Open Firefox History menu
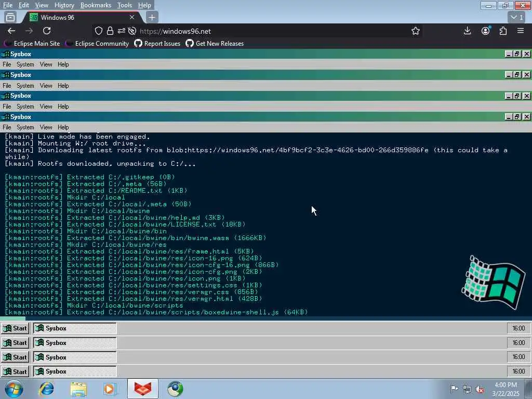This screenshot has height=399, width=532. [64, 5]
